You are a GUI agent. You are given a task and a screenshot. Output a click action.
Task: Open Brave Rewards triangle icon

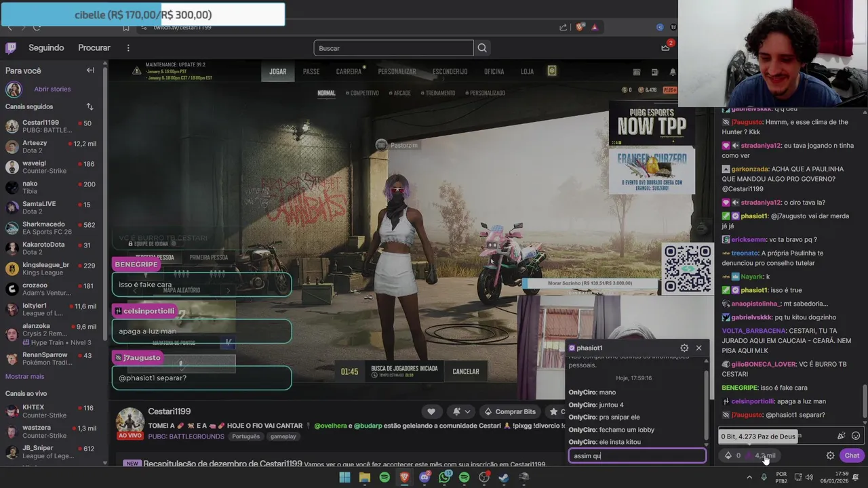[595, 27]
